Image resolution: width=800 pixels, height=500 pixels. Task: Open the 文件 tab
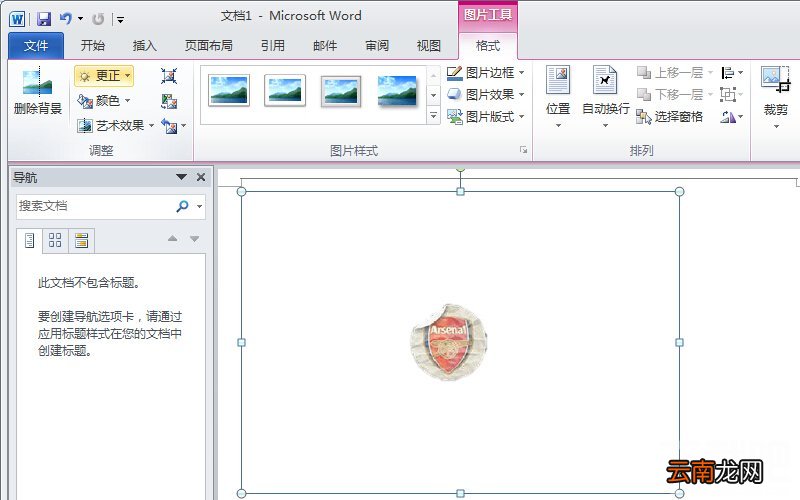[36, 46]
